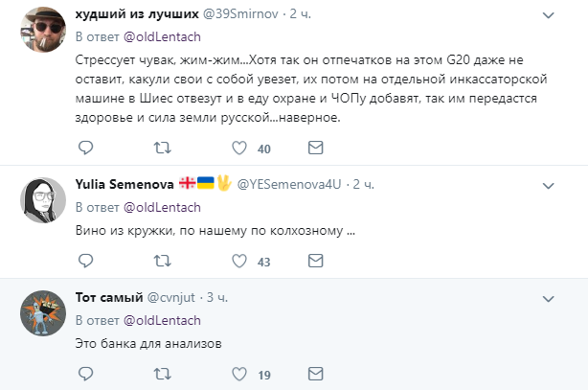Share the cvnjut tweet via envelope icon
588x390 pixels.
(315, 374)
